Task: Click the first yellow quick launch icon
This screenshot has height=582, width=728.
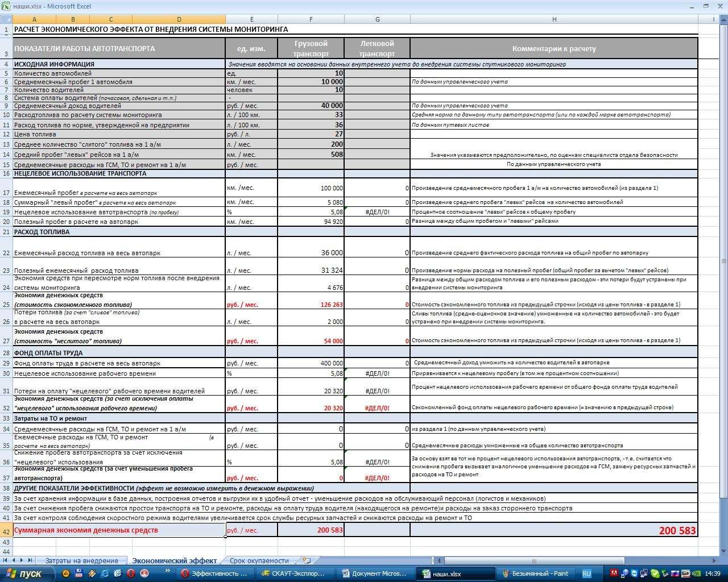Action: click(x=65, y=573)
